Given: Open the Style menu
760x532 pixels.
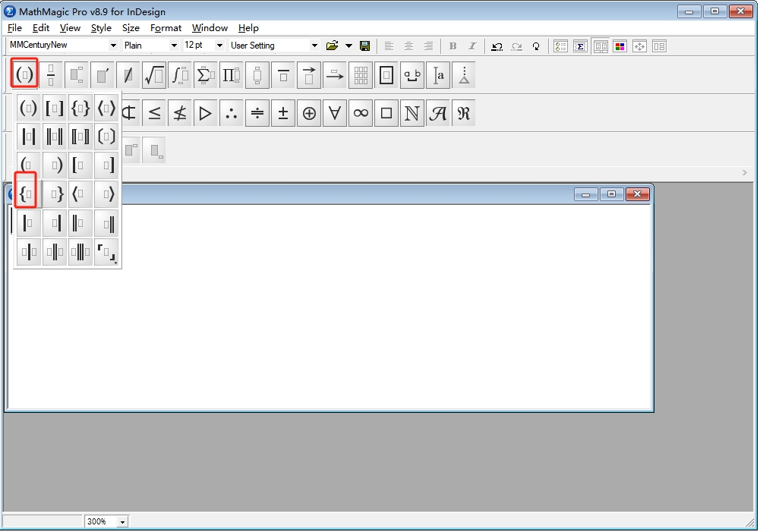Looking at the screenshot, I should [101, 28].
